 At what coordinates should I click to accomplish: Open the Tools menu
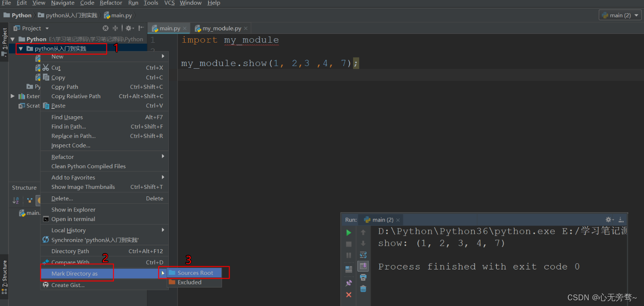point(151,3)
